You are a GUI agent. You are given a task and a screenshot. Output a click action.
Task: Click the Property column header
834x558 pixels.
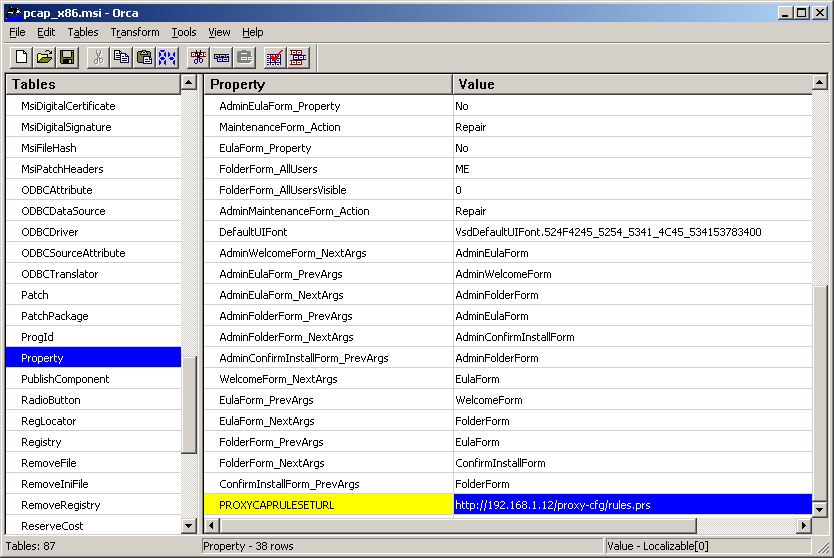click(327, 84)
